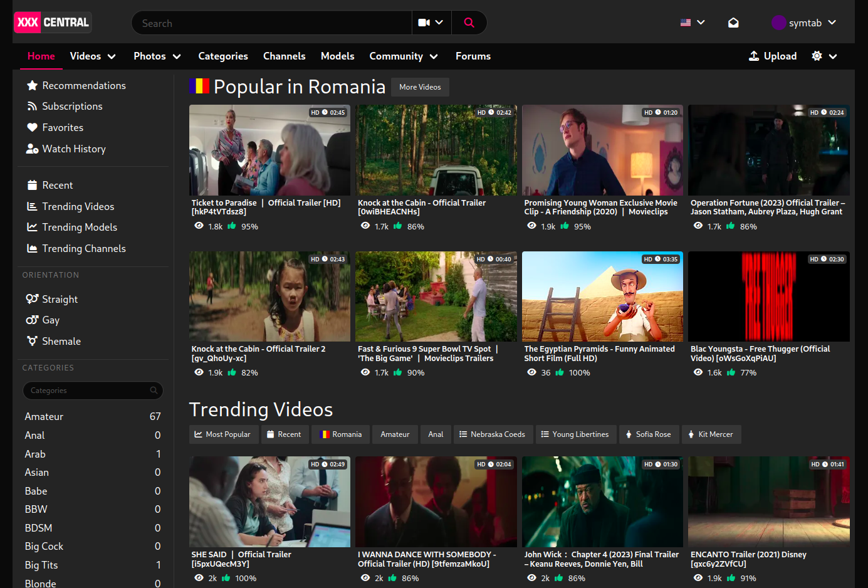Screen dimensions: 868x588
Task: Expand the Photos menu
Action: tap(157, 56)
